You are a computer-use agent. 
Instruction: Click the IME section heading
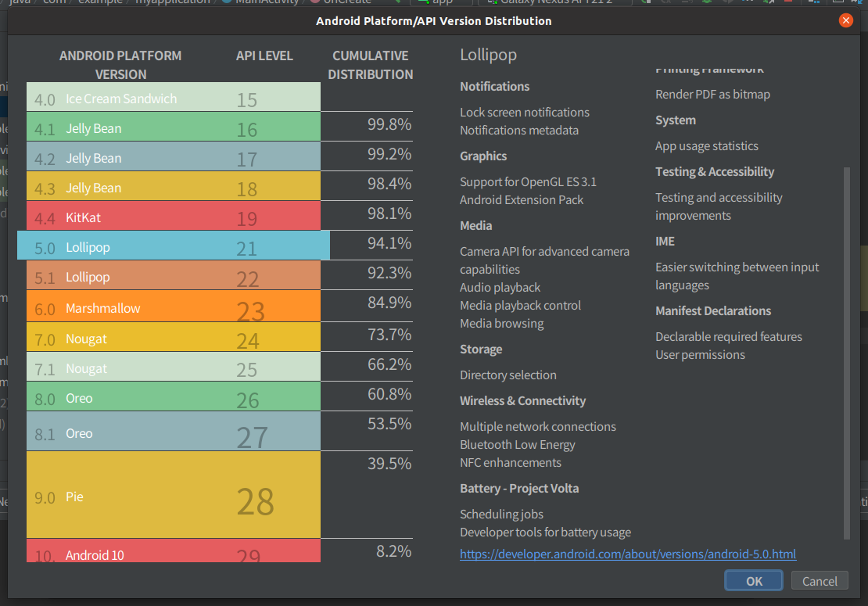click(x=664, y=242)
